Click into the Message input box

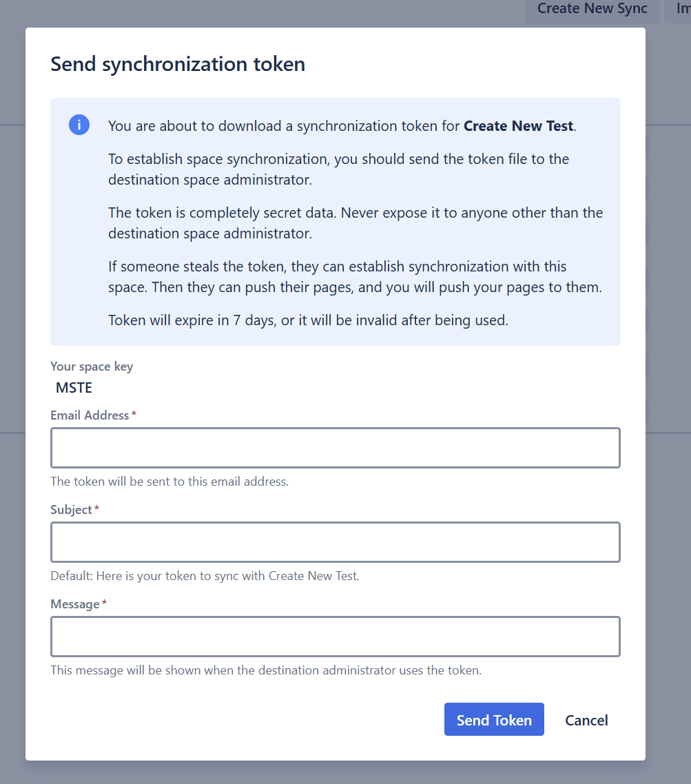tap(335, 637)
